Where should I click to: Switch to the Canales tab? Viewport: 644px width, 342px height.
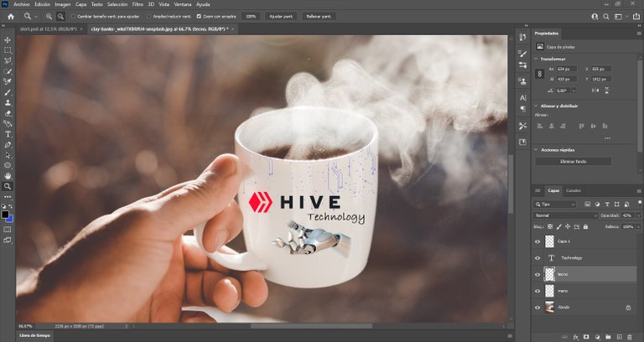(574, 190)
